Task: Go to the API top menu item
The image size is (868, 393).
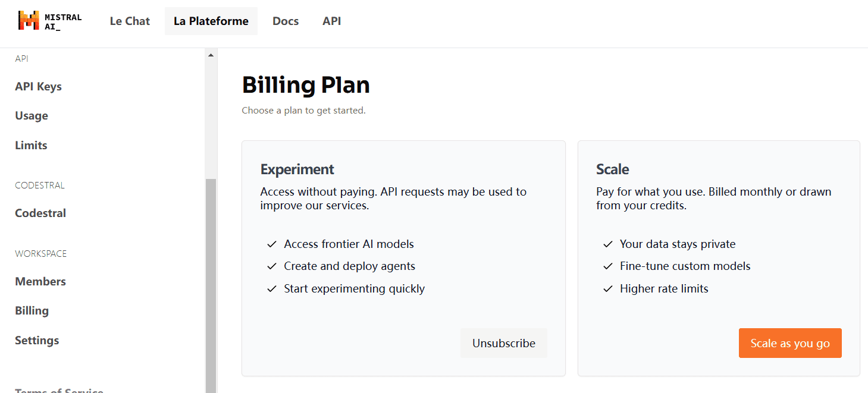Action: [x=332, y=21]
